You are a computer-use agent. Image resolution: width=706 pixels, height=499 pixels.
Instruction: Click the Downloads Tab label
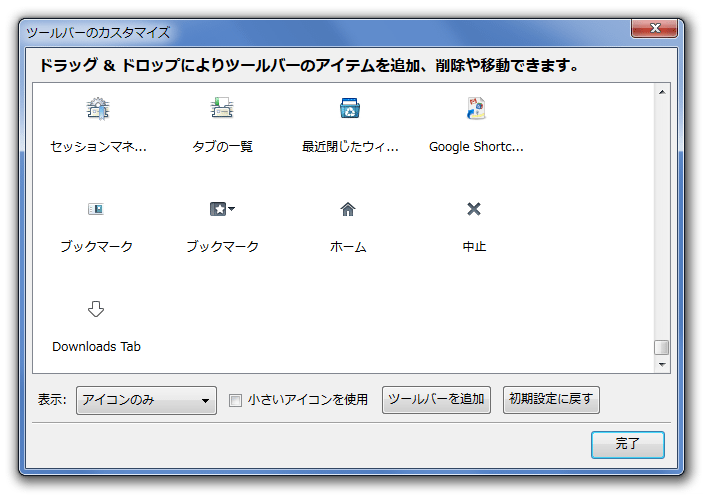point(96,347)
